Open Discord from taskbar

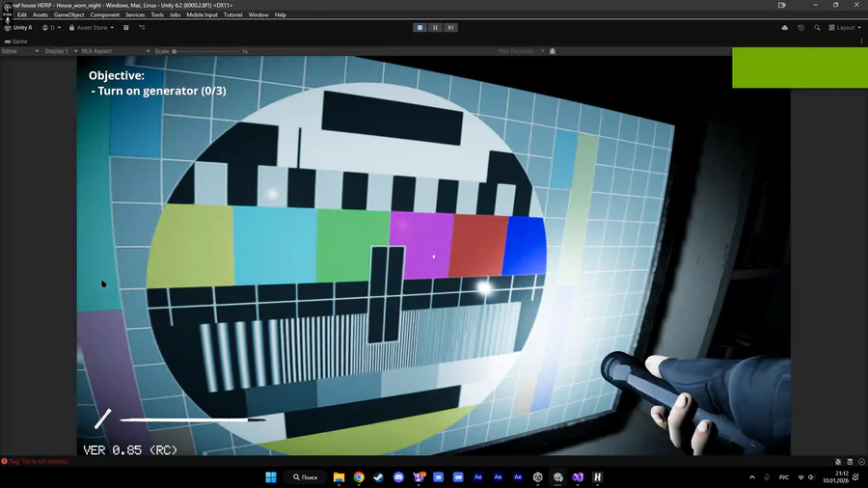[x=398, y=477]
